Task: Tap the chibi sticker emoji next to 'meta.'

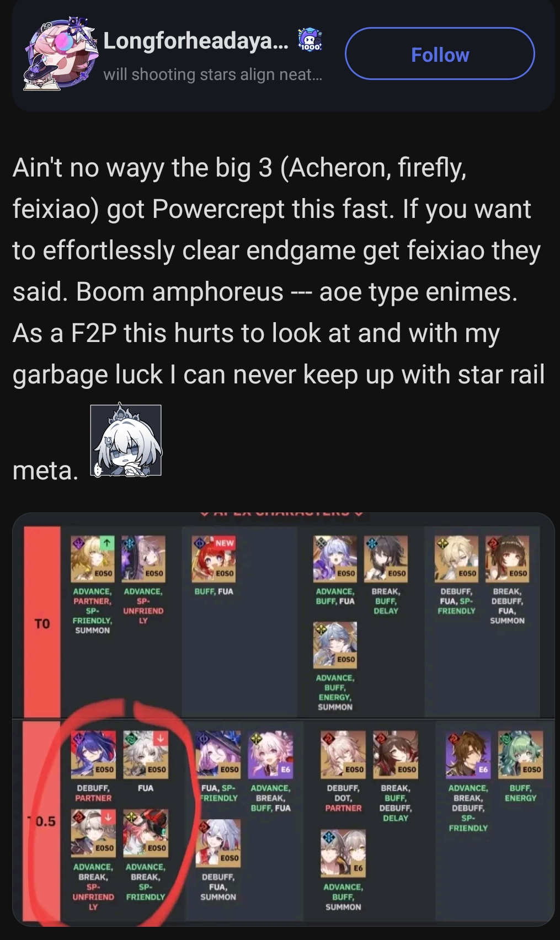Action: click(x=126, y=440)
